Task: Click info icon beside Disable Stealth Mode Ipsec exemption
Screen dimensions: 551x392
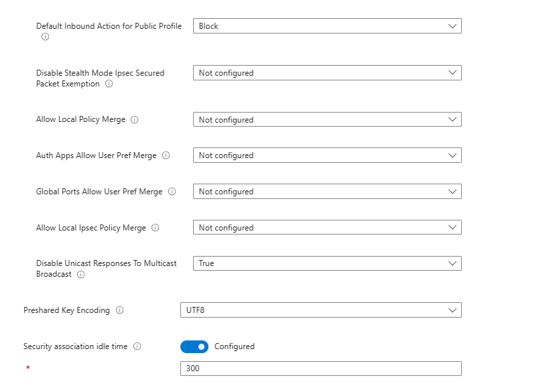Action: point(109,84)
